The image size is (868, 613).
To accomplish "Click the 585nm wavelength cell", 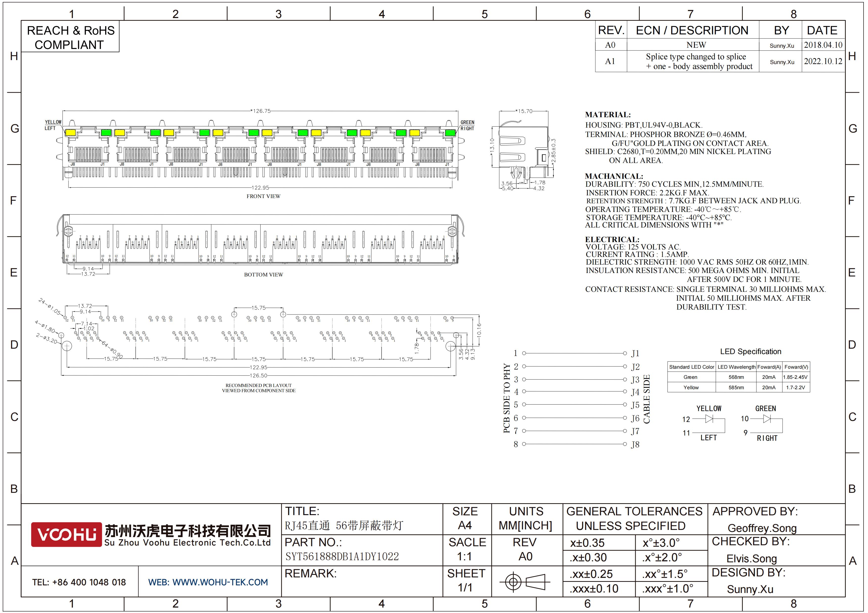I will click(736, 387).
